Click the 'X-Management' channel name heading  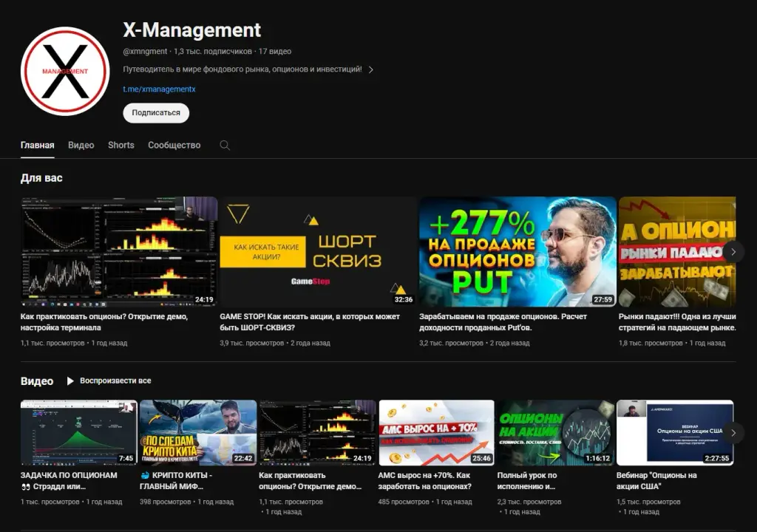click(191, 30)
